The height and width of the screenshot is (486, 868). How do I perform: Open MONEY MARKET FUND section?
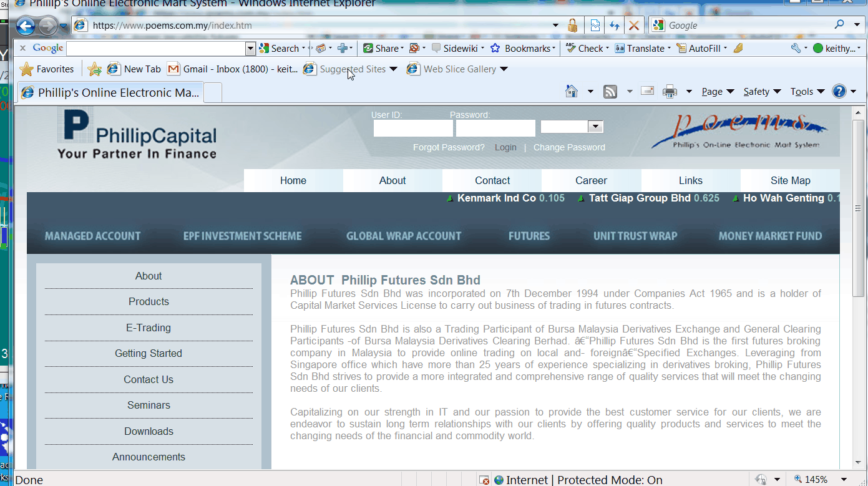[x=770, y=236]
